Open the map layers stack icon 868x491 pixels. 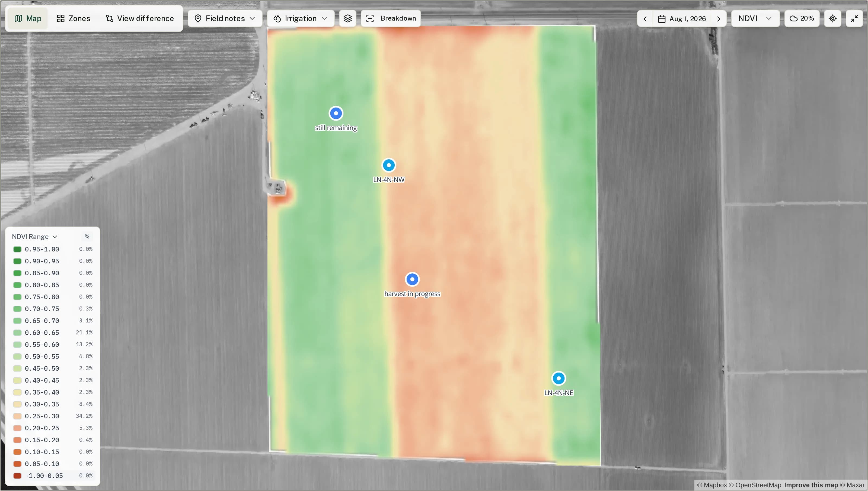tap(347, 18)
